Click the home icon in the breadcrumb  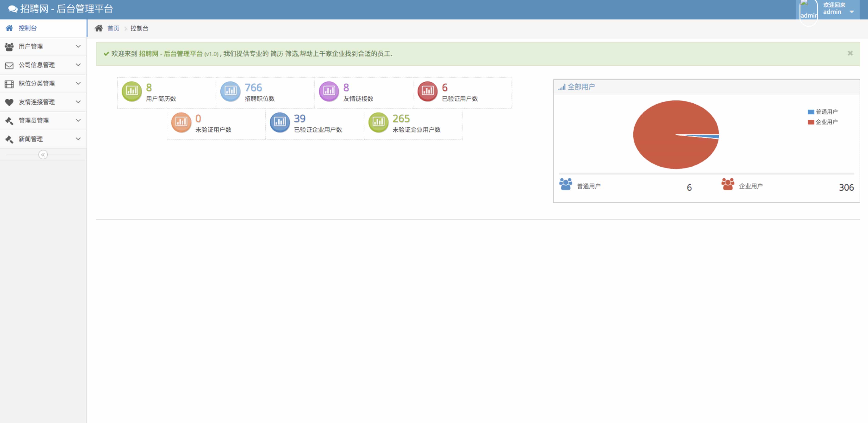tap(99, 28)
